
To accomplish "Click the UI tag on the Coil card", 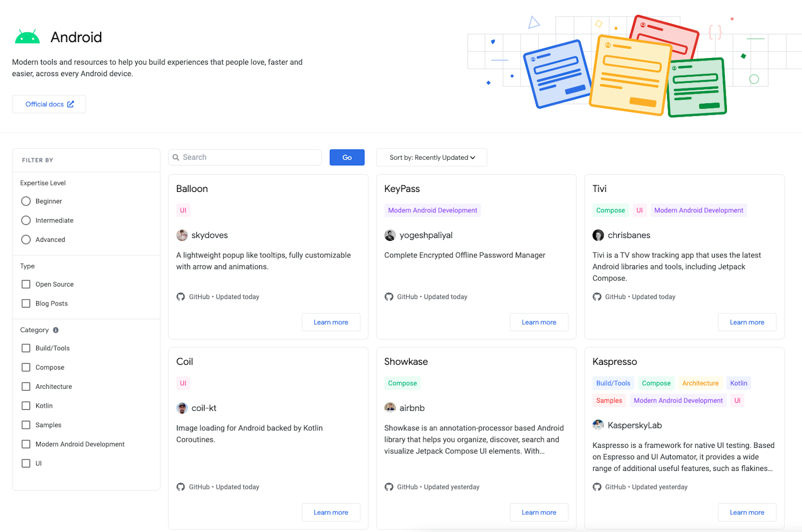I will [183, 383].
